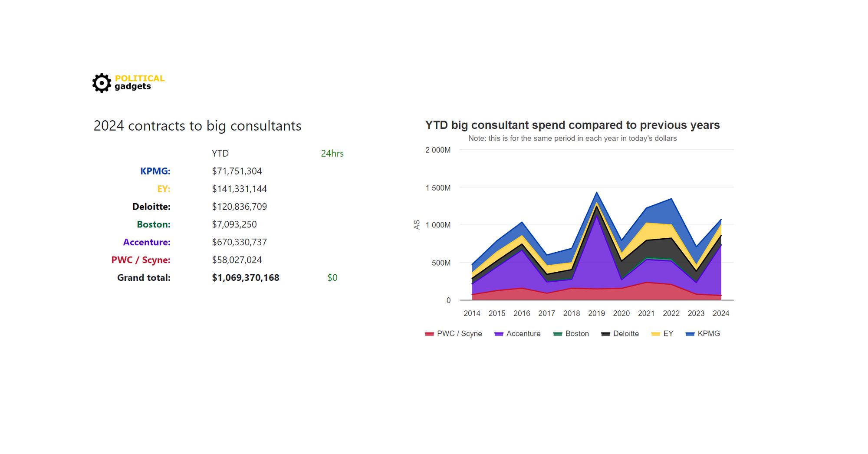Click the 2014 x-axis label
Screen dimensions: 868x454
coord(472,313)
